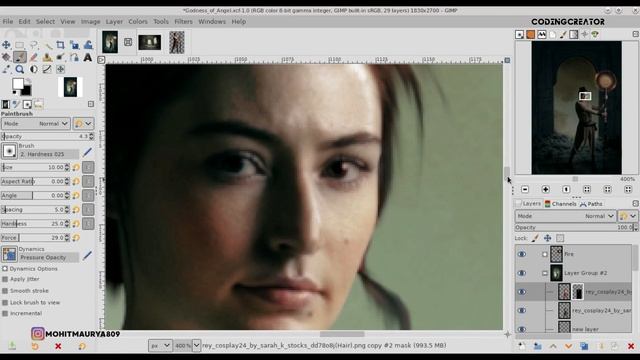Hide Layer Group #2
The width and height of the screenshot is (640, 360).
[x=522, y=273]
